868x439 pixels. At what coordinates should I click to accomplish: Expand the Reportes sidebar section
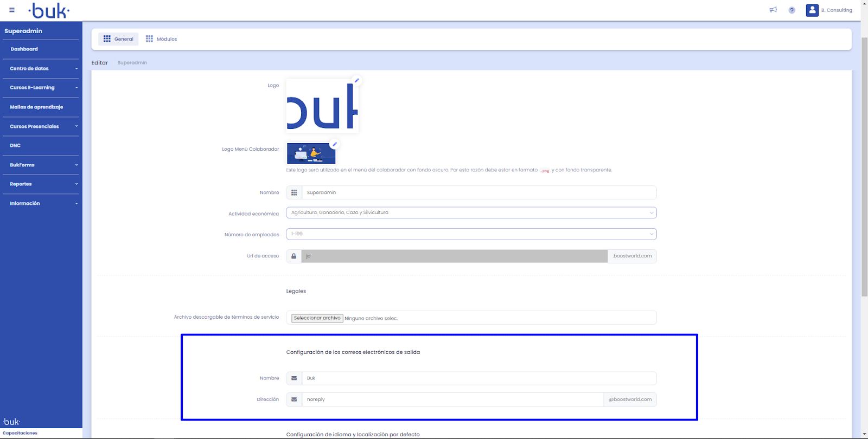[41, 184]
